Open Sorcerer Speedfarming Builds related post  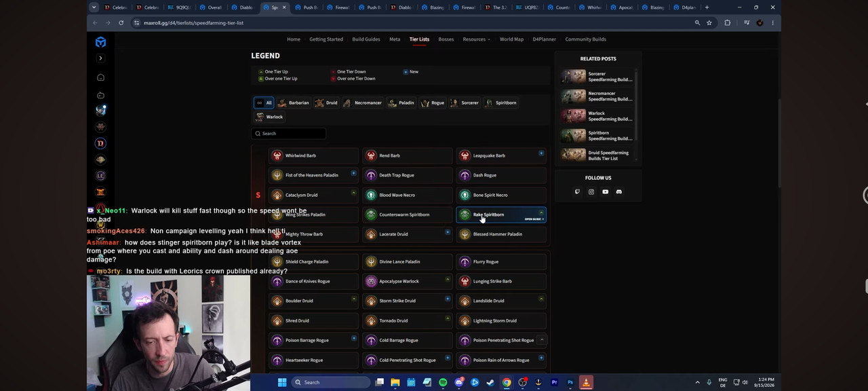tap(597, 77)
